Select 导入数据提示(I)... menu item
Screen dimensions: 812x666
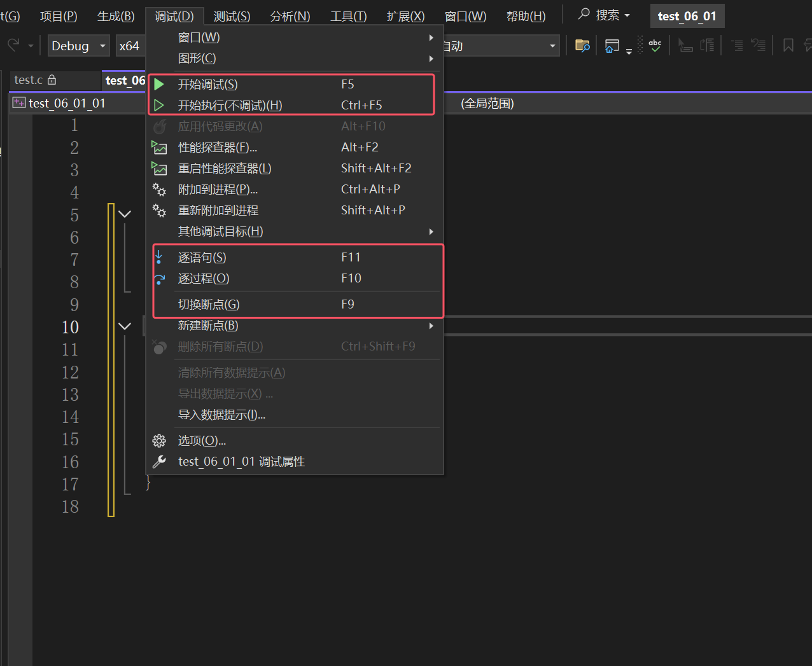pos(295,415)
